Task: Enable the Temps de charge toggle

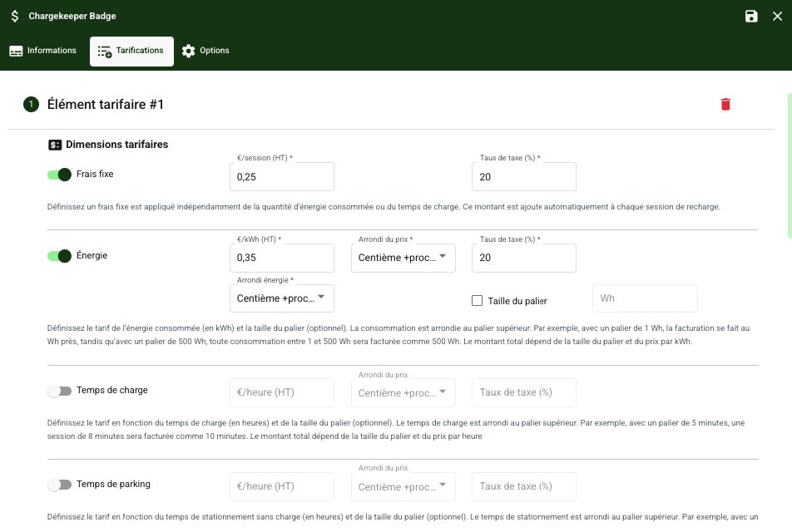Action: [x=60, y=391]
